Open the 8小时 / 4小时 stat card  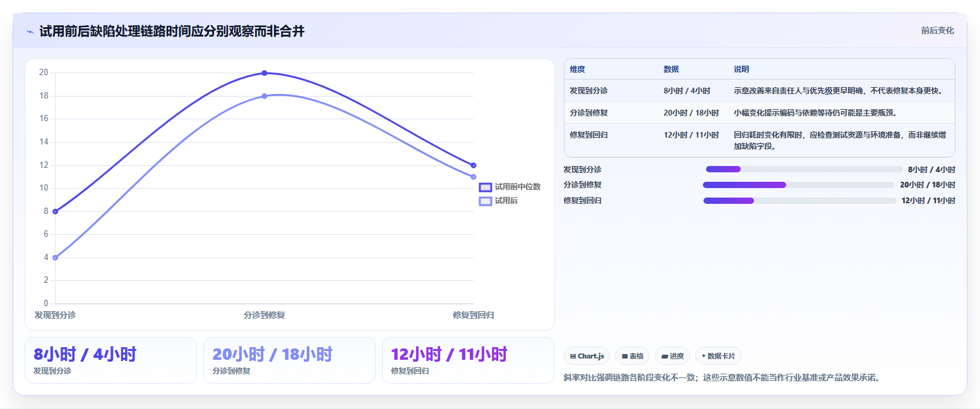click(x=111, y=360)
